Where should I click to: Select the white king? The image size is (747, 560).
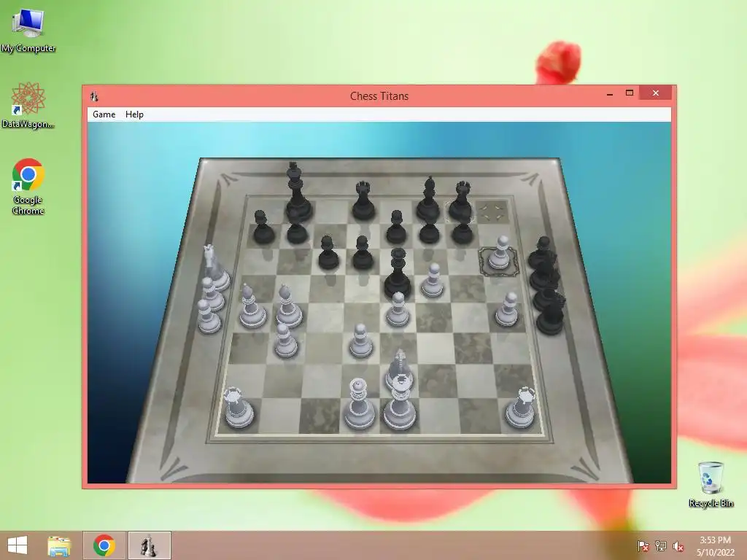coord(400,402)
